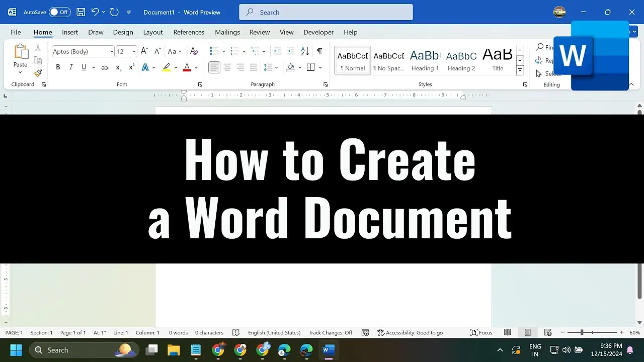Image resolution: width=644 pixels, height=362 pixels.
Task: Align text to the right
Action: coord(240,67)
